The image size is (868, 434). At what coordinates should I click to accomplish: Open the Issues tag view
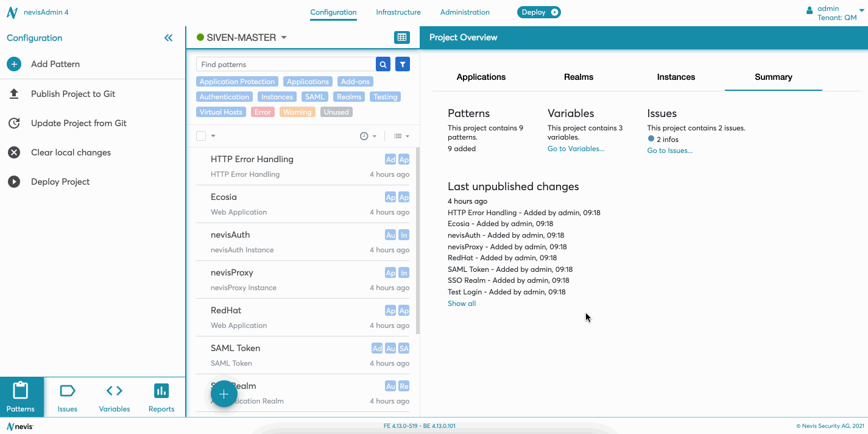click(x=68, y=397)
